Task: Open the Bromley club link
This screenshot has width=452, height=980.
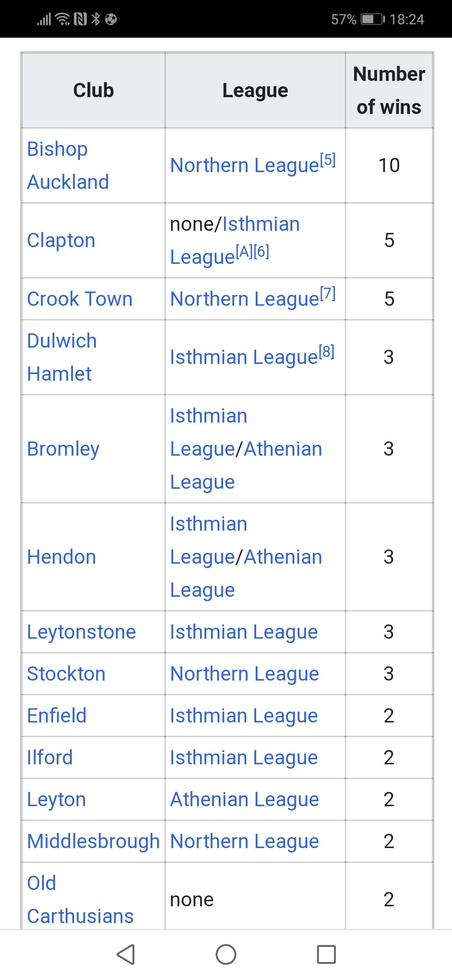Action: [63, 449]
